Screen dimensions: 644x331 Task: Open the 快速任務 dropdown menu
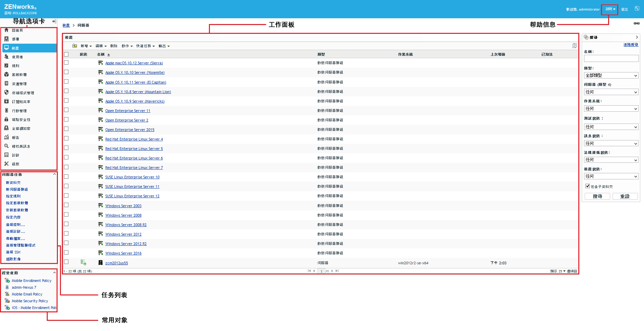point(146,46)
